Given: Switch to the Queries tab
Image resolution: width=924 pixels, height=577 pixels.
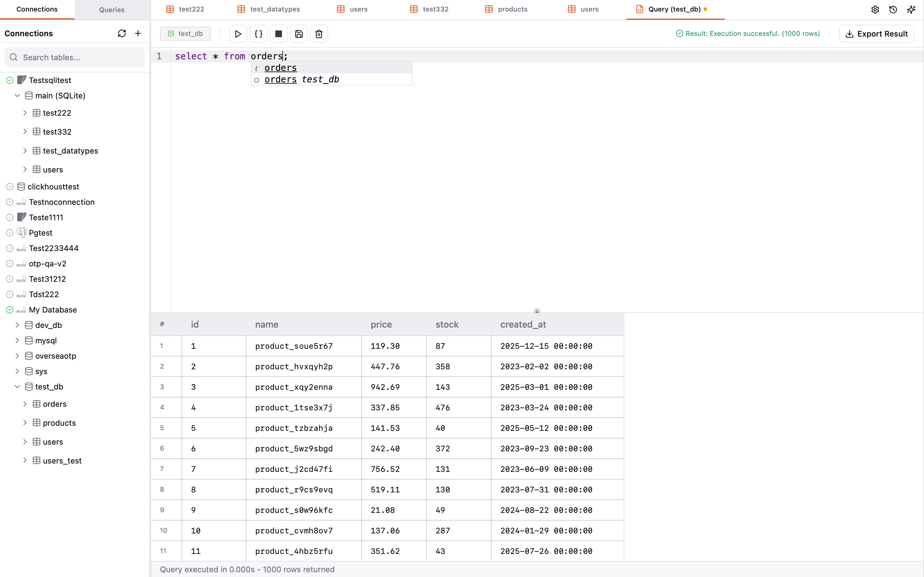Looking at the screenshot, I should pyautogui.click(x=112, y=10).
